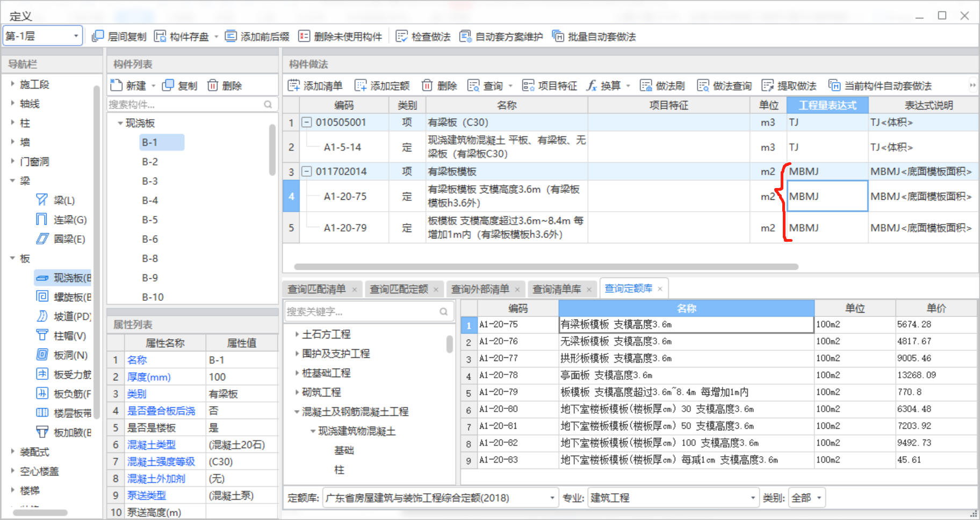Switch to 查询外部清单 tab

tap(480, 289)
